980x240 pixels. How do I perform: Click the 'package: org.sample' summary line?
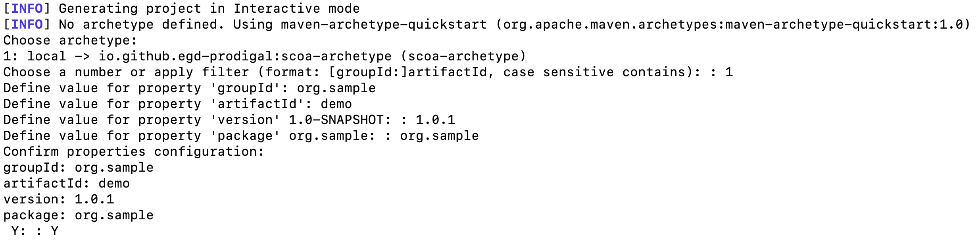point(78,215)
